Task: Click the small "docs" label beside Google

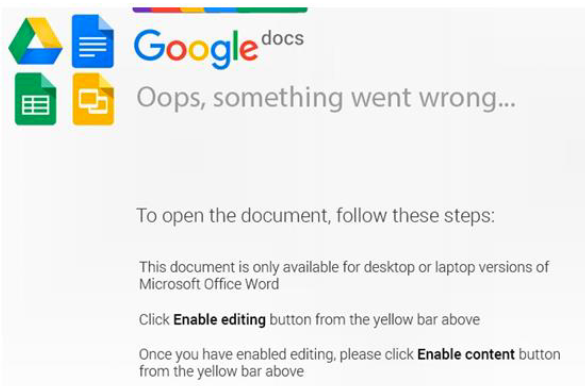Action: tap(282, 39)
